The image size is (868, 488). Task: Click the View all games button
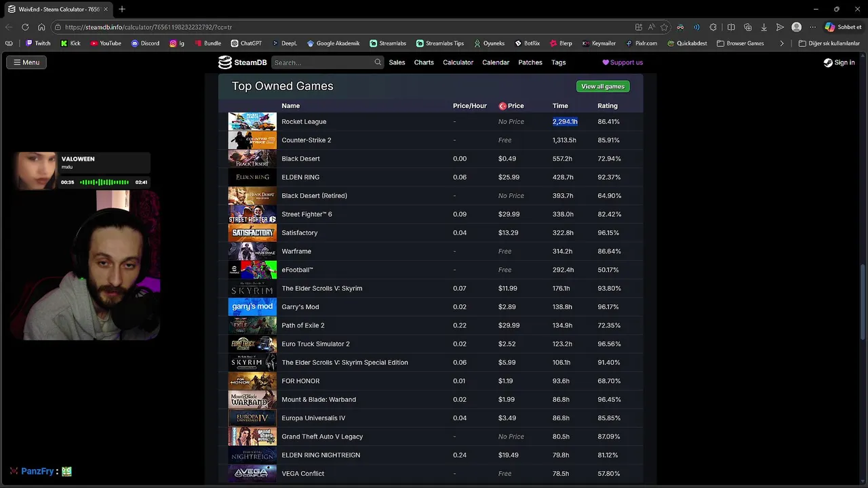(603, 87)
